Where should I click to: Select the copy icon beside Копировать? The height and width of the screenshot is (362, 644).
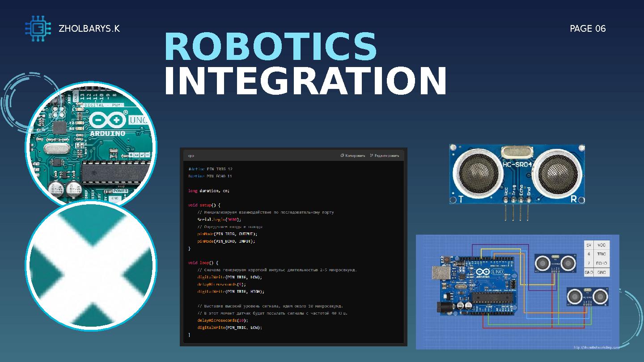click(x=343, y=156)
